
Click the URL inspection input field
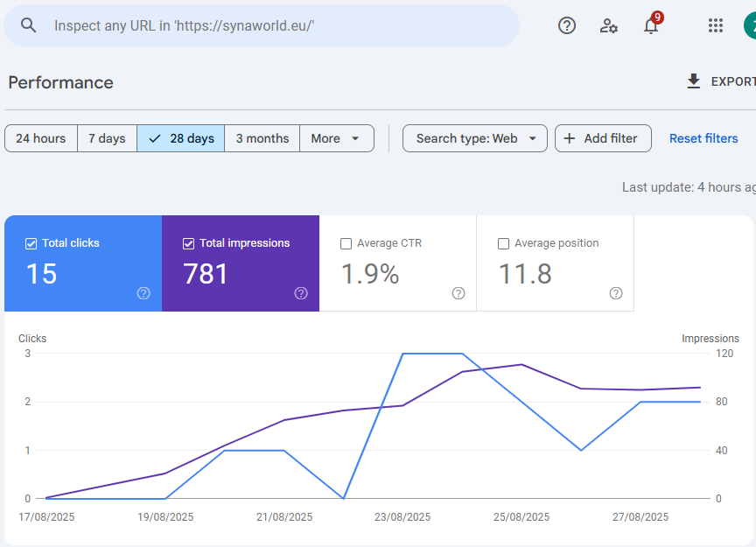(262, 25)
